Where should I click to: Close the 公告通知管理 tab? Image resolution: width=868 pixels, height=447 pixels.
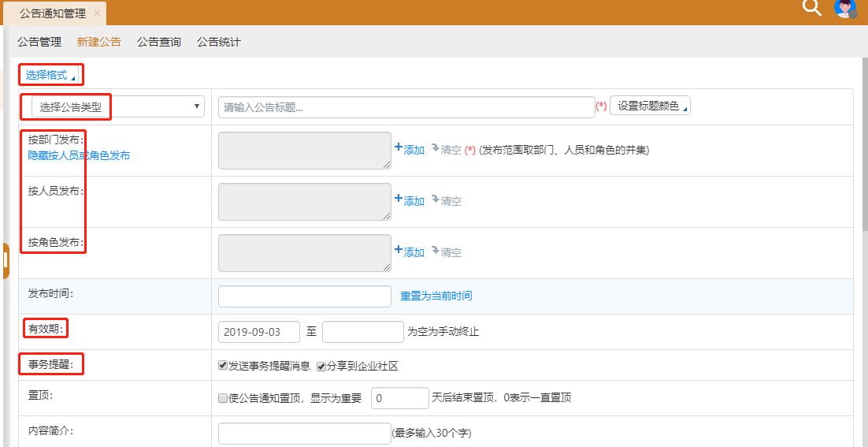(97, 13)
